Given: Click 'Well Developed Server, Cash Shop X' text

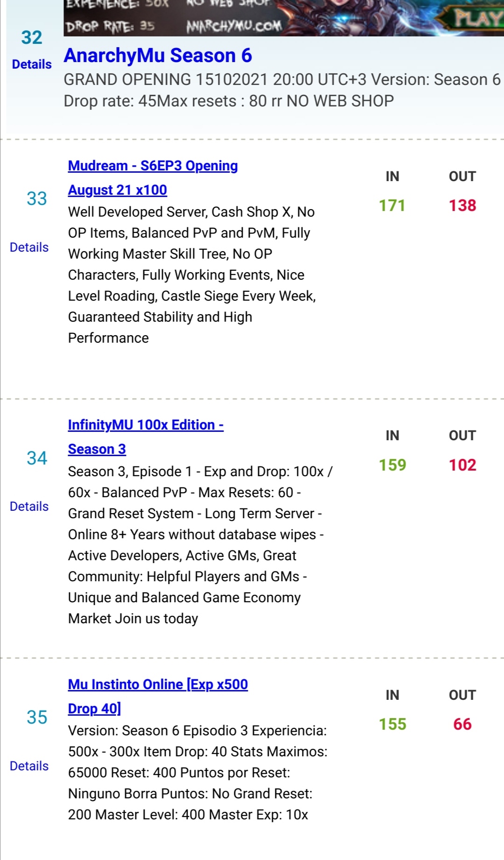Looking at the screenshot, I should point(191,212).
